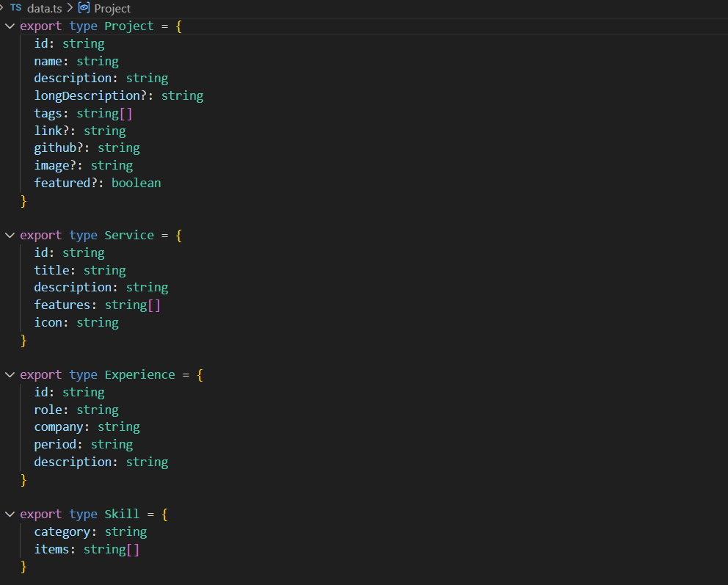This screenshot has width=728, height=585.
Task: Click the 'longDescription?' property
Action: tap(90, 95)
